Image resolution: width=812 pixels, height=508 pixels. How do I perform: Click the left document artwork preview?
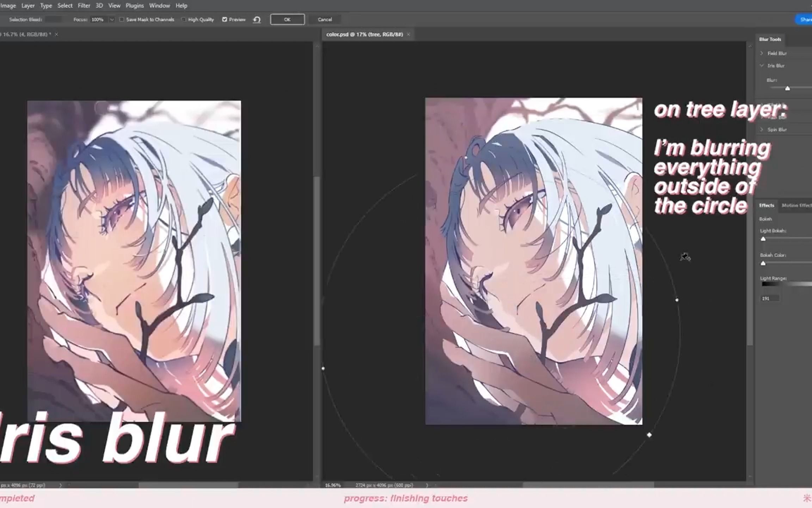click(134, 261)
